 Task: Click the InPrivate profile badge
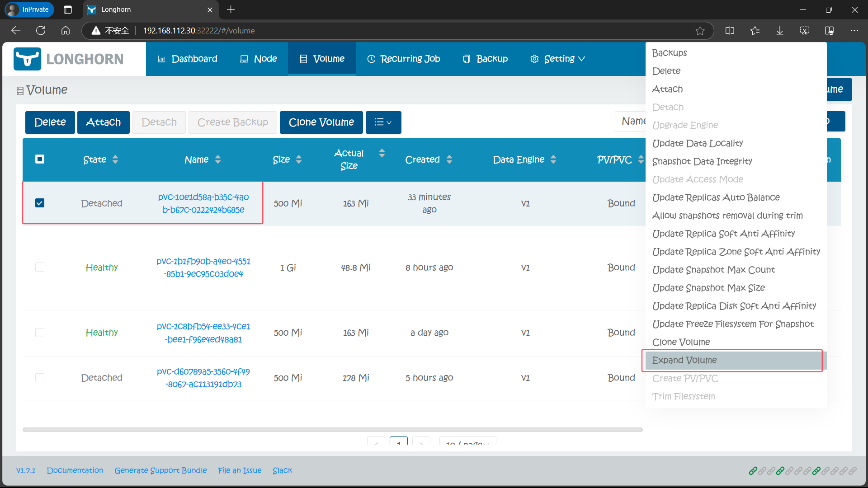click(x=29, y=9)
